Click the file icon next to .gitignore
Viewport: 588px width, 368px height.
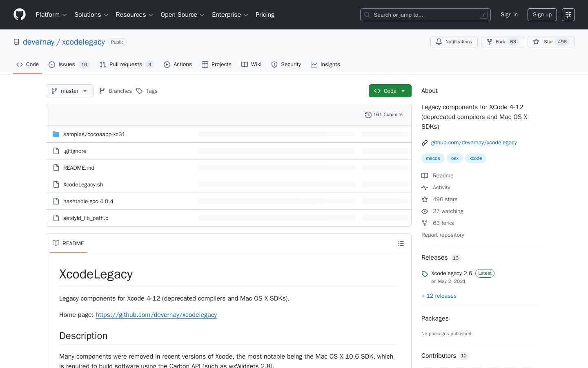coord(56,151)
